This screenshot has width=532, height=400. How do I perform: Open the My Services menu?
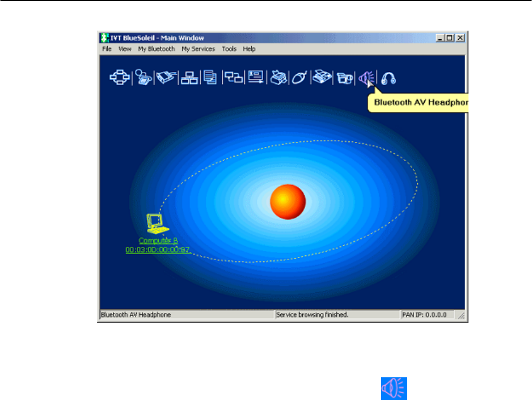(198, 49)
